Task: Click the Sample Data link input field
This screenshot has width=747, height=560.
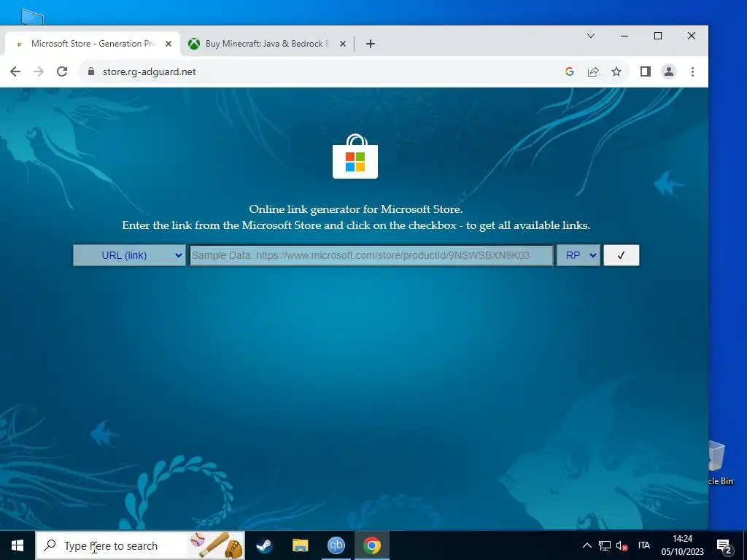Action: click(371, 255)
